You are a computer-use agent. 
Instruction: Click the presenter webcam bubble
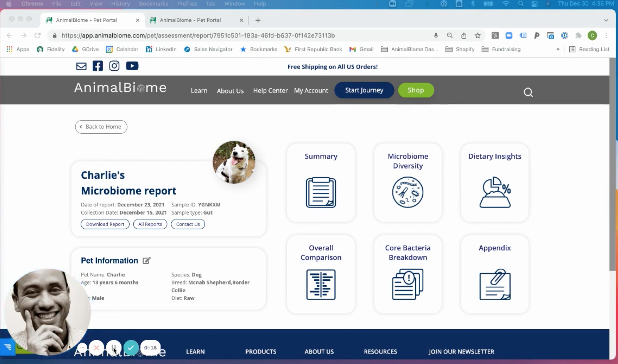[x=48, y=312]
